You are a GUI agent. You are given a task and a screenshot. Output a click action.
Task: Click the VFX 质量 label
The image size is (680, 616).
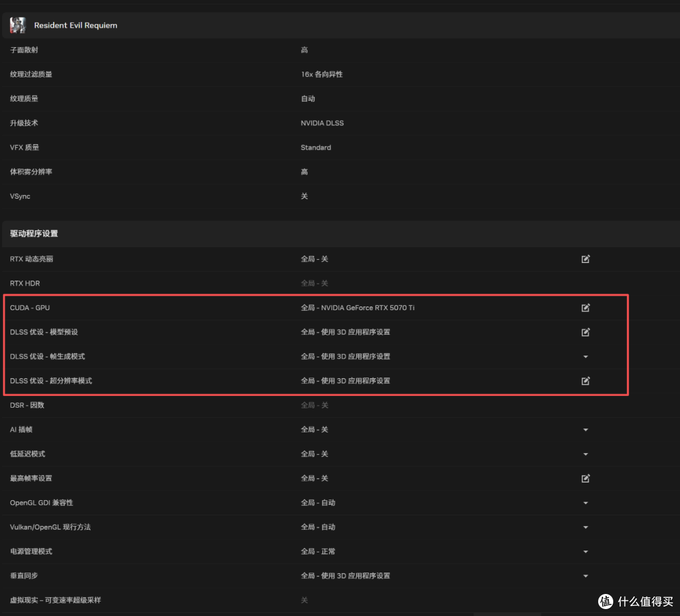tap(25, 147)
